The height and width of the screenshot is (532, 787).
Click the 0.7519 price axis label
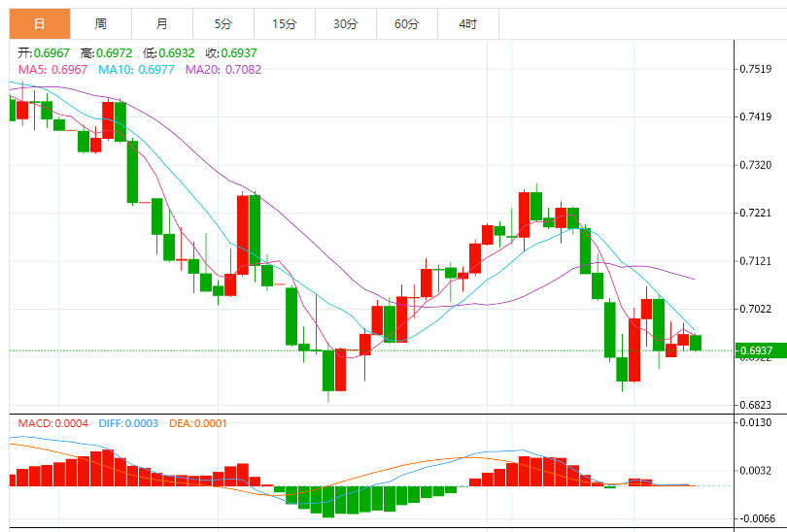[756, 69]
